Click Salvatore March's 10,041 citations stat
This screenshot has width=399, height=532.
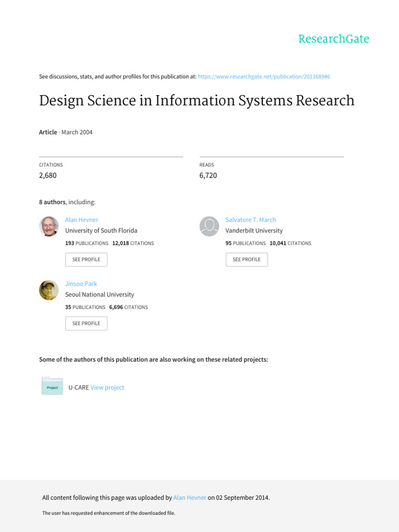click(290, 243)
